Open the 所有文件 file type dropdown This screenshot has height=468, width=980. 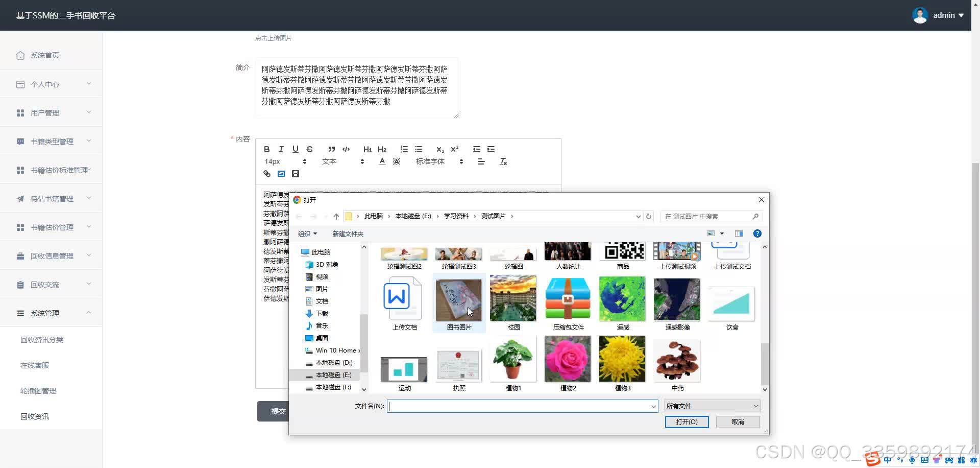click(x=712, y=405)
